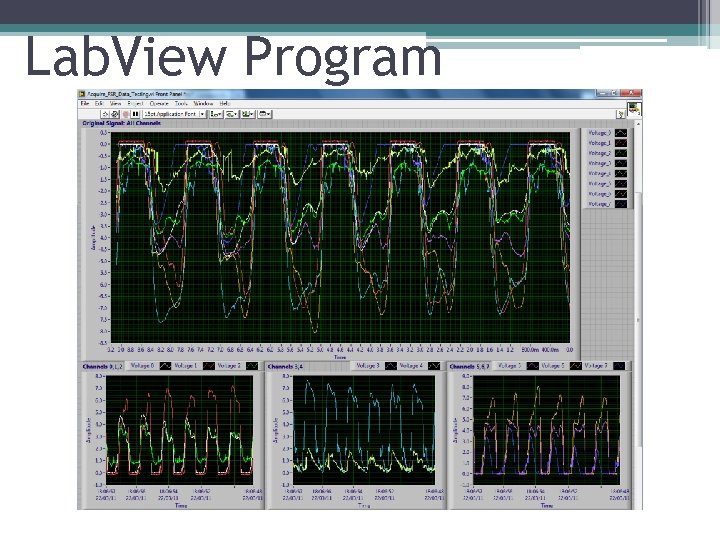Open the Resize Objects dropdown

[248, 114]
